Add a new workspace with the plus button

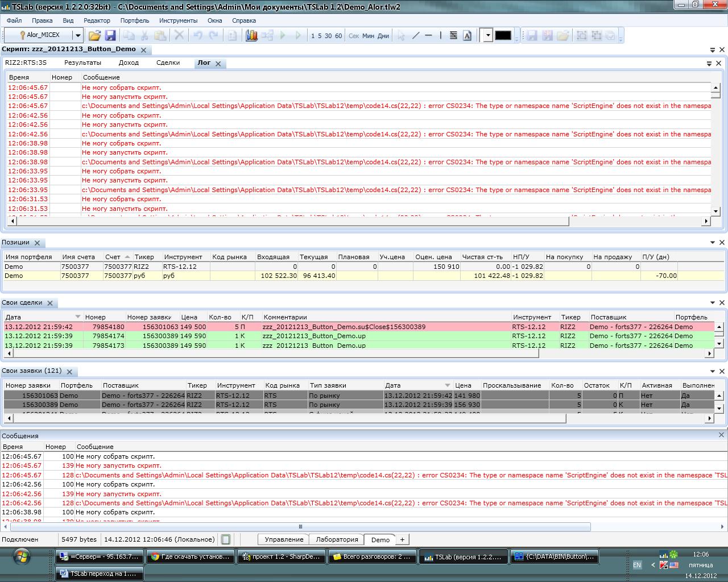pyautogui.click(x=402, y=539)
